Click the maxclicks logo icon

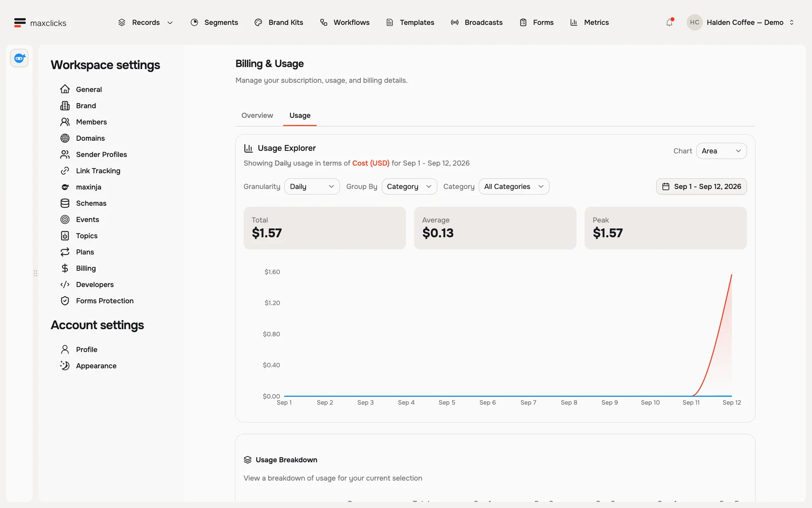pyautogui.click(x=20, y=22)
